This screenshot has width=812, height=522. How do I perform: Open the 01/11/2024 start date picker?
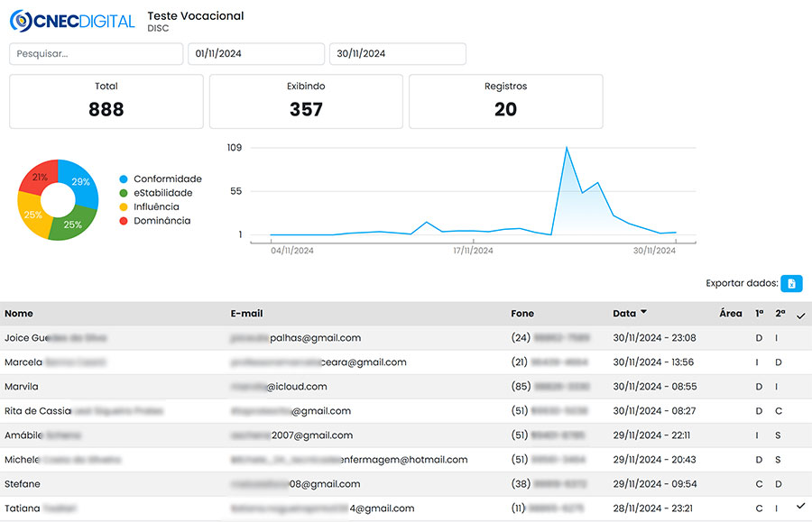(255, 54)
